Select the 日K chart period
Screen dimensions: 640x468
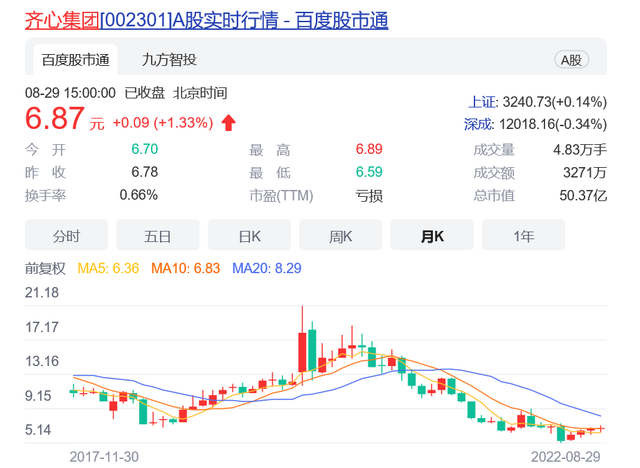coord(249,236)
